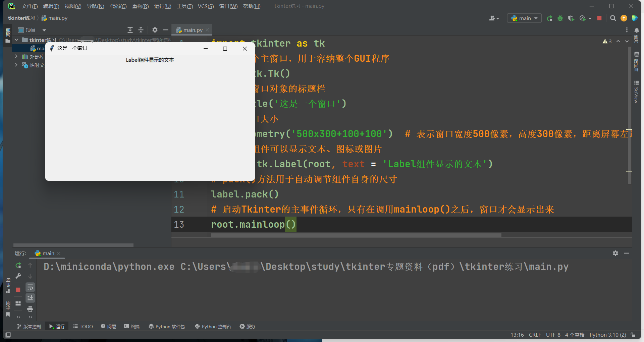Toggle the Bookmarks tool window on left stripe
Screen dimensions: 644x342
(x=8, y=309)
